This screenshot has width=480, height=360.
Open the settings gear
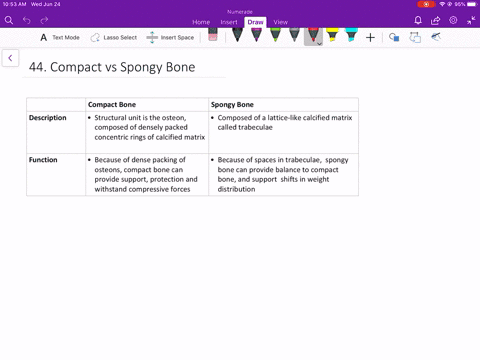tap(453, 20)
